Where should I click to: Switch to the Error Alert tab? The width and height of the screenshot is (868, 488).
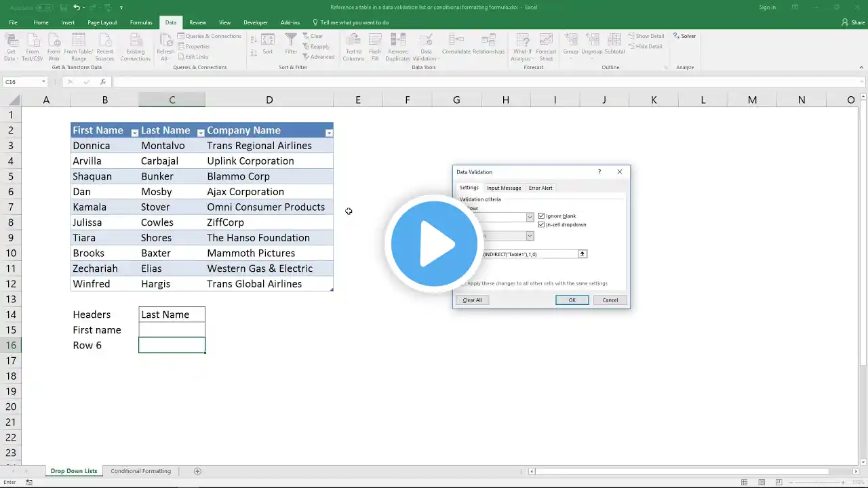click(x=540, y=188)
